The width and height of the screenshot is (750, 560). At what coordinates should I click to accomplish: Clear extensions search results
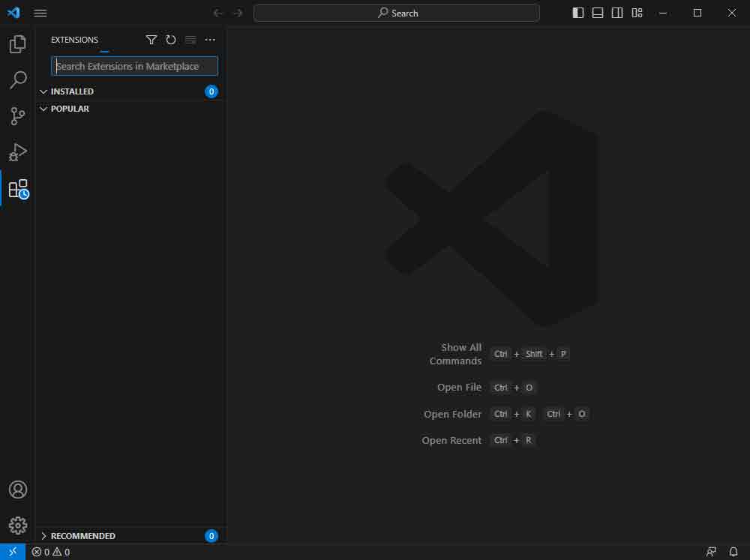click(x=190, y=40)
